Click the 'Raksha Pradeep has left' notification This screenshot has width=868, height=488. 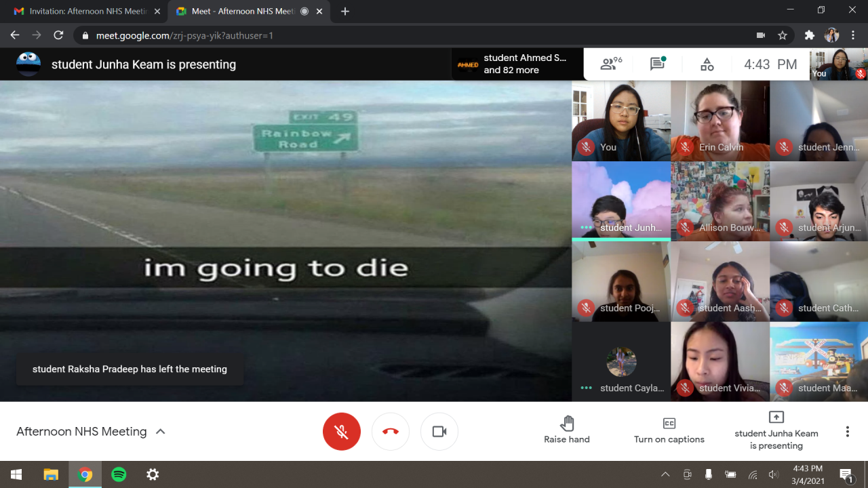(130, 369)
